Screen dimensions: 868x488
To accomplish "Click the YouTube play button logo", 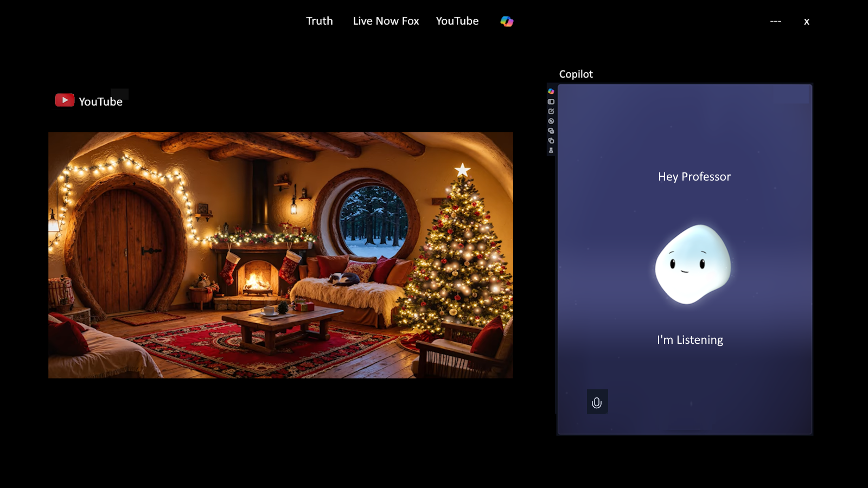I will [x=64, y=100].
